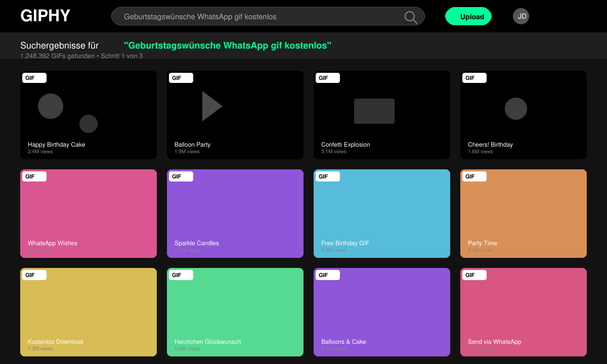This screenshot has height=364, width=607.
Task: Click GIF badge on Kostenlos Download
Action: (34, 275)
